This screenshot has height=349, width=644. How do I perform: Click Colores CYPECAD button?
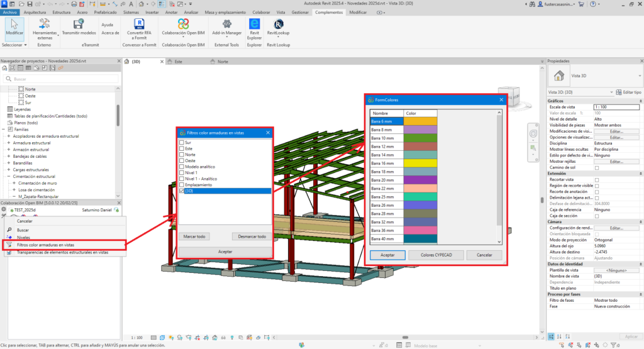[x=436, y=255]
